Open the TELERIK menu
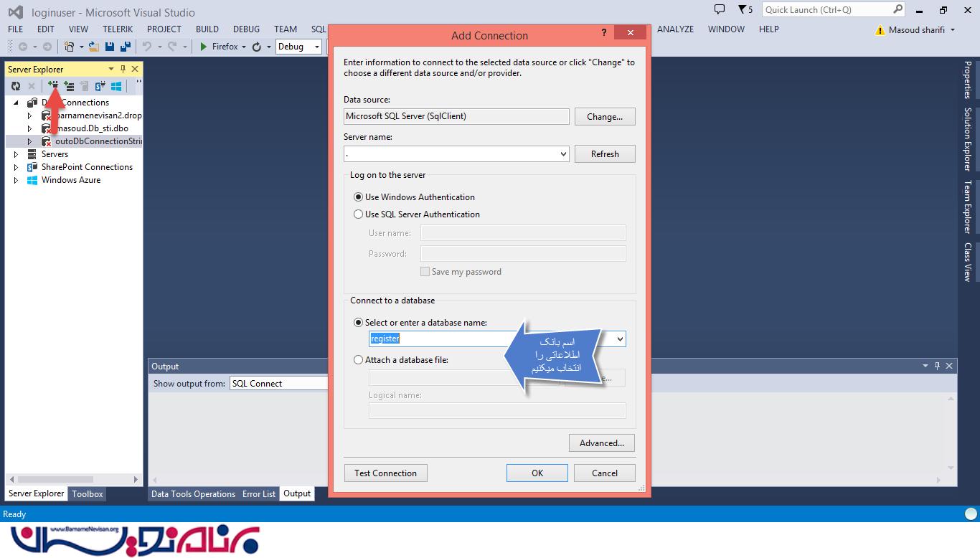The image size is (980, 558). pos(117,29)
